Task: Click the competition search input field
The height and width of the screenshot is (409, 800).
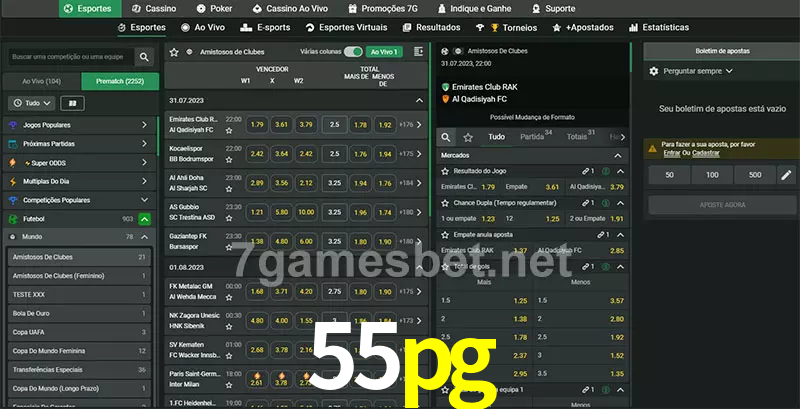Action: (x=68, y=58)
